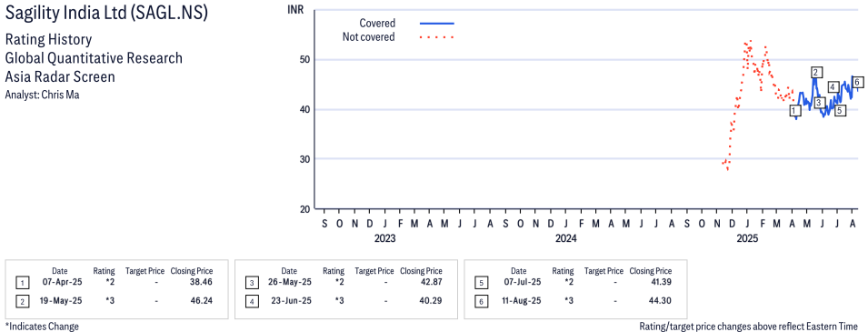
Task: Select chart marker 3 on the price line
Action: [820, 102]
